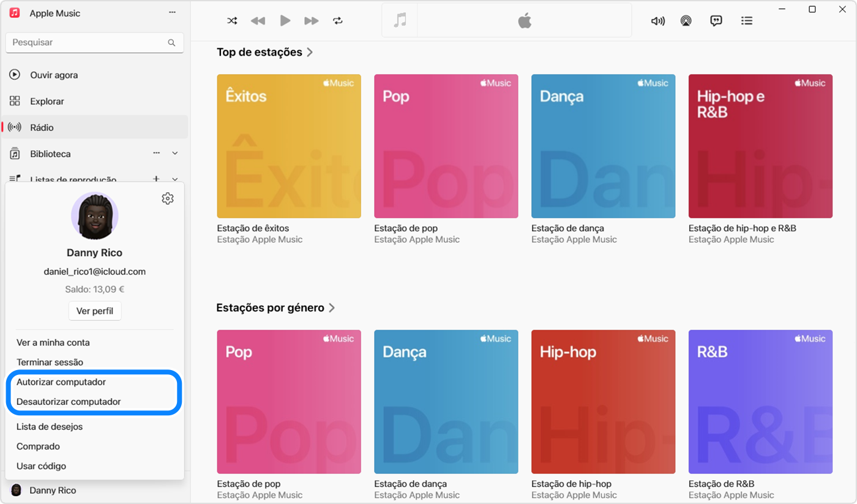
Task: Click Saldo: 13,09 € balance text
Action: pos(95,289)
